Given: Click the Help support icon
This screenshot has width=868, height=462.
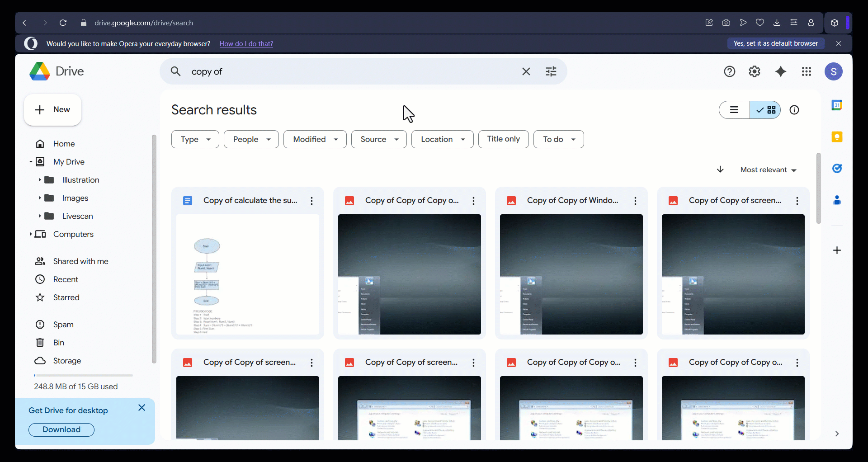Looking at the screenshot, I should pyautogui.click(x=729, y=71).
